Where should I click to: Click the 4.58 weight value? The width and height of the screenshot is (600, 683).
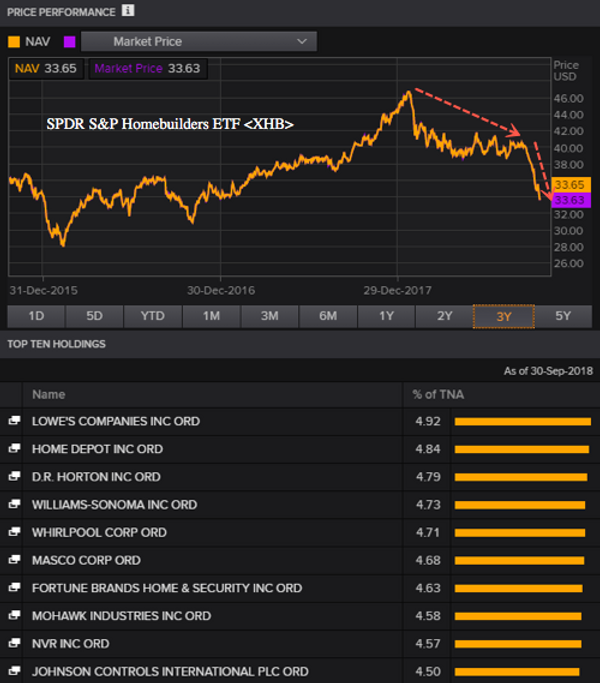pos(428,616)
